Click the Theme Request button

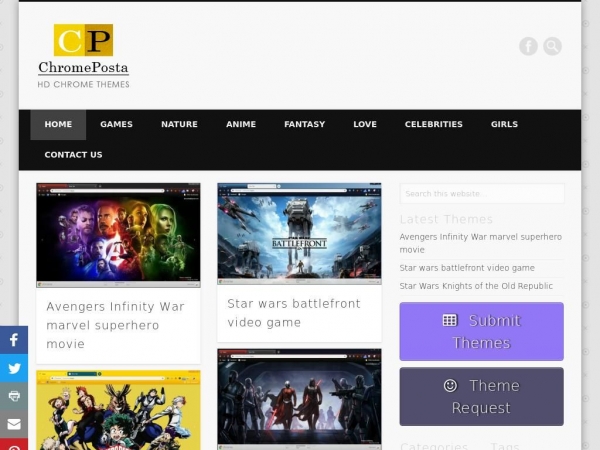(x=481, y=396)
